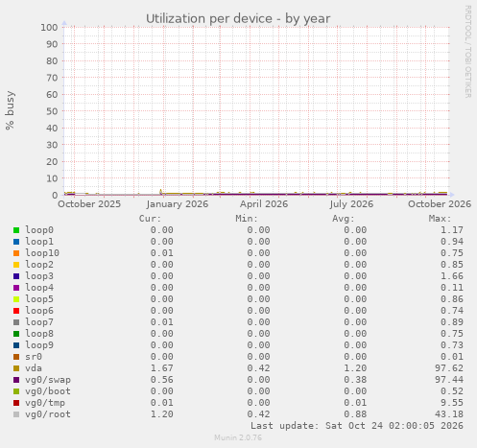
Task: Click the 'Last update' timestamp line
Action: pyautogui.click(x=357, y=426)
